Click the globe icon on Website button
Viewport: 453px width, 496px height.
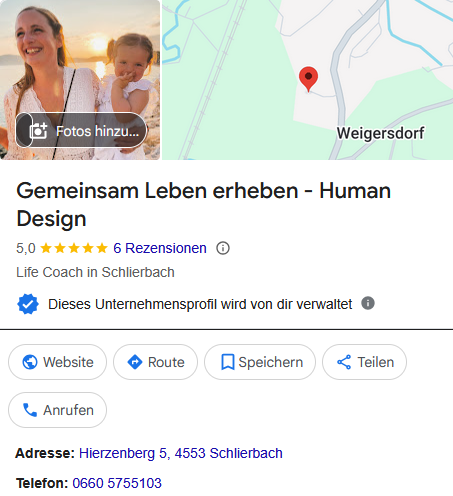[x=30, y=362]
